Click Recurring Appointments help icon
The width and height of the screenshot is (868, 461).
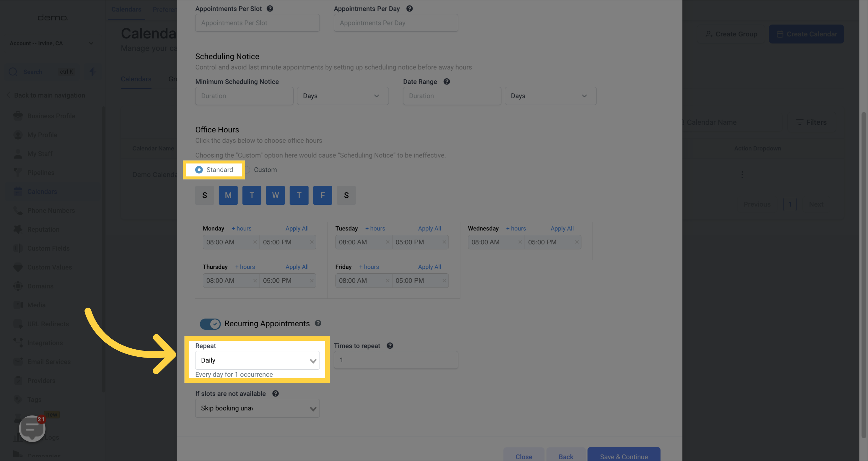pos(318,323)
